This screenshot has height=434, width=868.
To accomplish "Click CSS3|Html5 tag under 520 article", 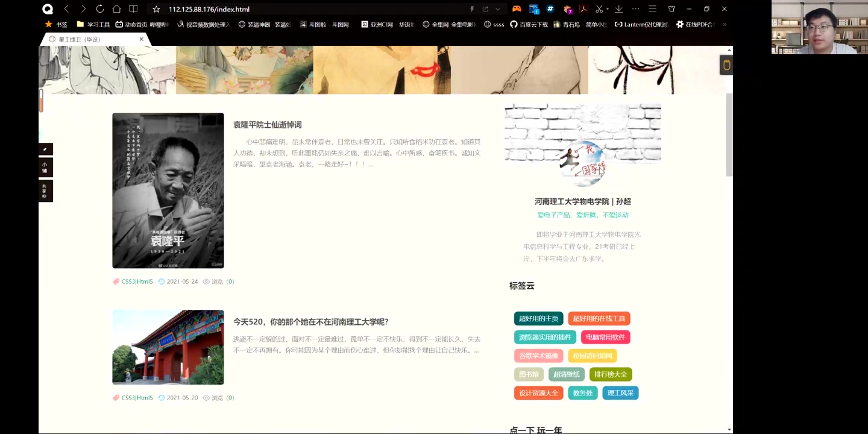I will (137, 398).
